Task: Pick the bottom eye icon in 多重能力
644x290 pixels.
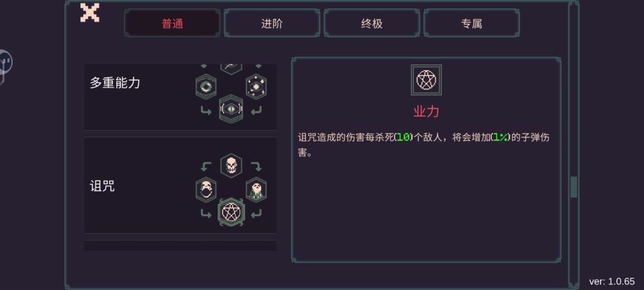Action: [231, 109]
